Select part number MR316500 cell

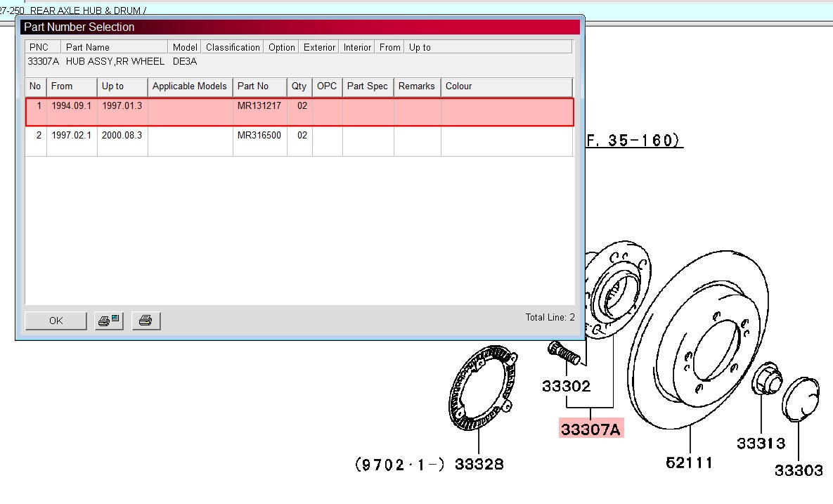pyautogui.click(x=259, y=141)
